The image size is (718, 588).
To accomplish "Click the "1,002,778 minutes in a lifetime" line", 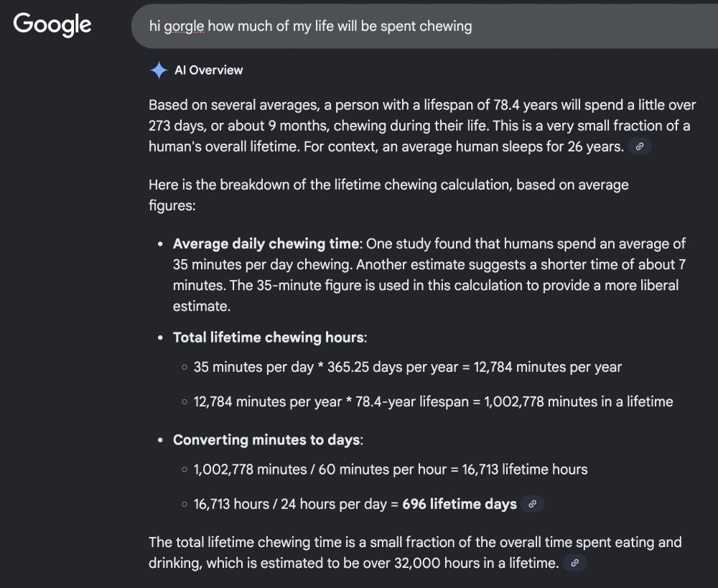I will click(x=433, y=401).
